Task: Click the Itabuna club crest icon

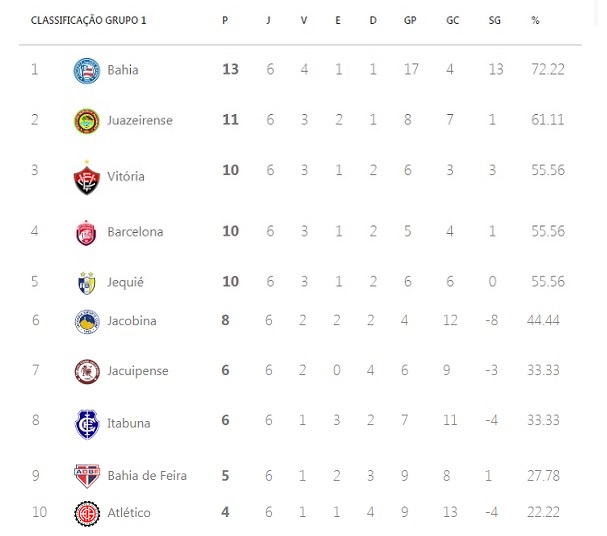Action: 87,425
